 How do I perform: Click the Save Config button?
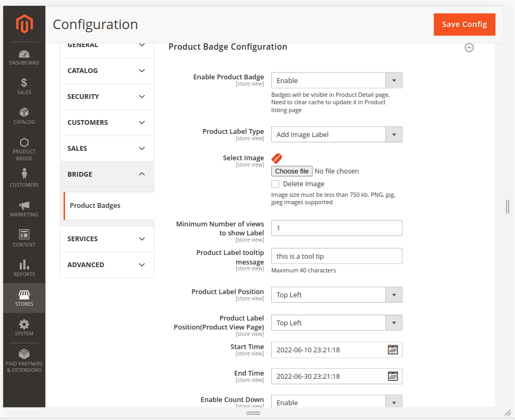click(464, 24)
